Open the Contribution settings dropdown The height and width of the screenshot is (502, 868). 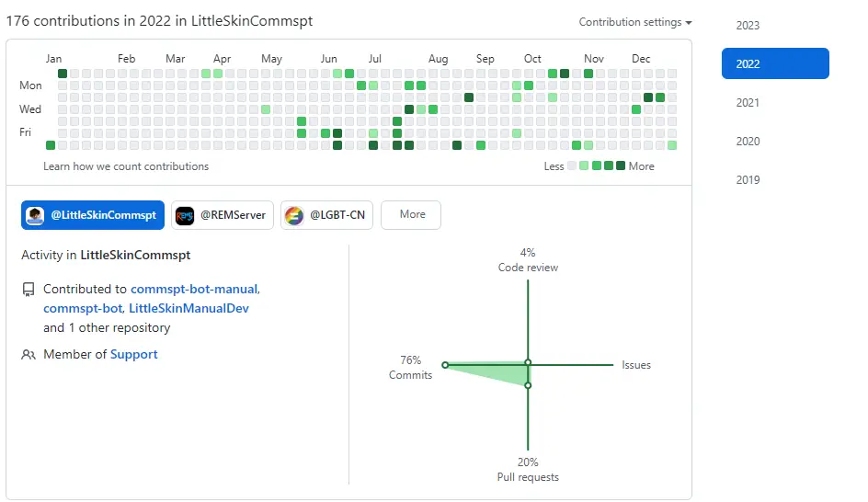pyautogui.click(x=635, y=22)
